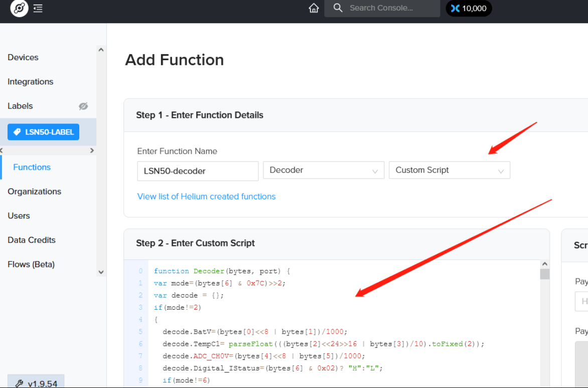Click the 'Step 2 - Enter Custom Script' heading

tap(195, 243)
